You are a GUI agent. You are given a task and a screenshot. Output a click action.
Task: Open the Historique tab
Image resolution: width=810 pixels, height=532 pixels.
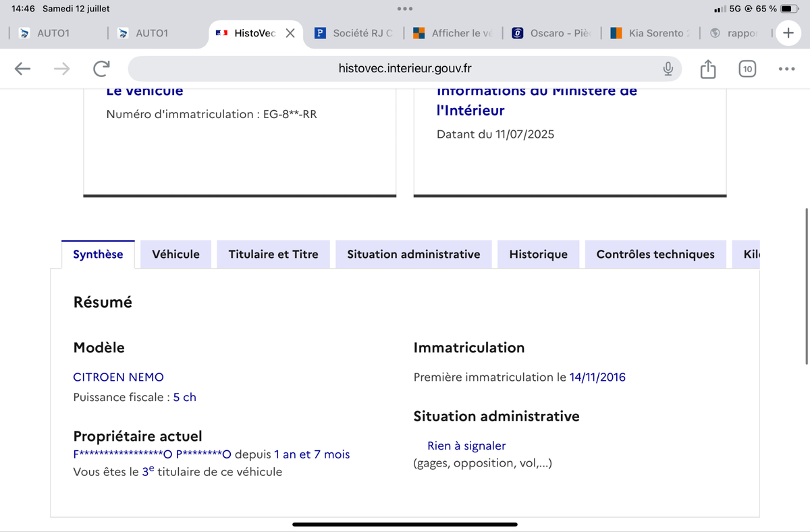pos(539,255)
